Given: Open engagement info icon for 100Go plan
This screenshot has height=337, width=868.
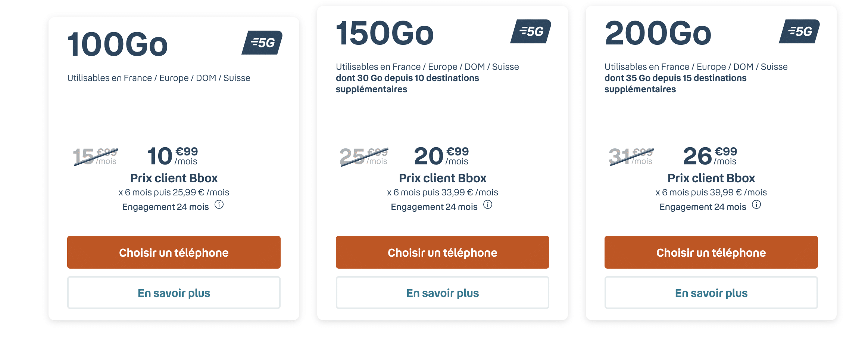Looking at the screenshot, I should click(x=219, y=205).
